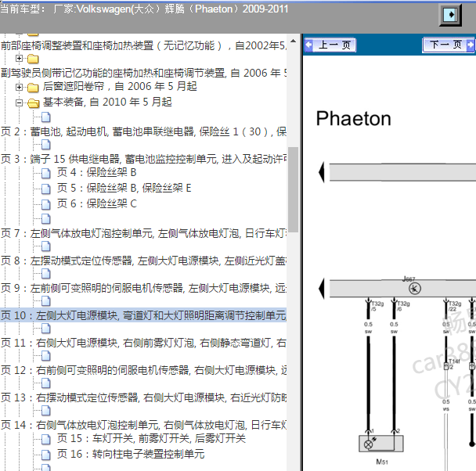Go to previous page with 上一页 button
Image resolution: width=476 pixels, height=471 pixels.
(x=330, y=45)
